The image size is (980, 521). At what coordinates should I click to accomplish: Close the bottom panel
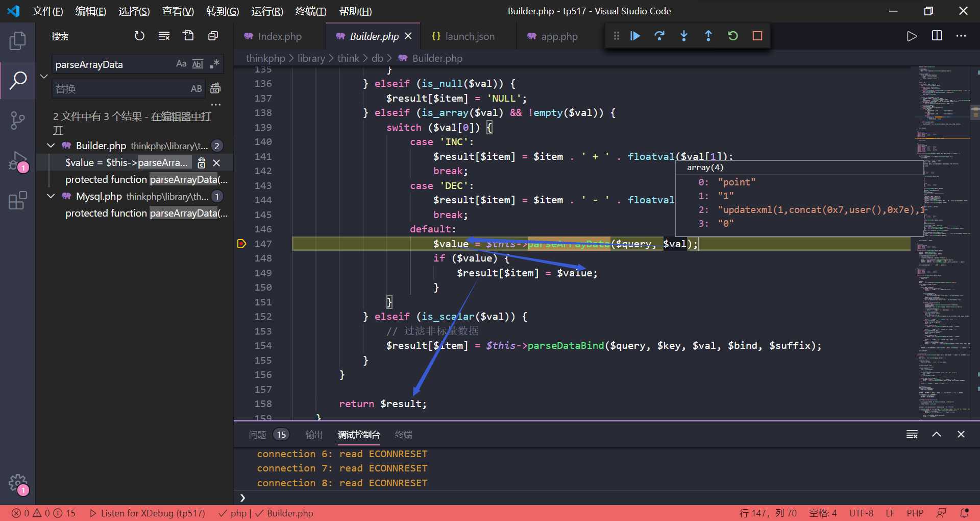tap(961, 434)
